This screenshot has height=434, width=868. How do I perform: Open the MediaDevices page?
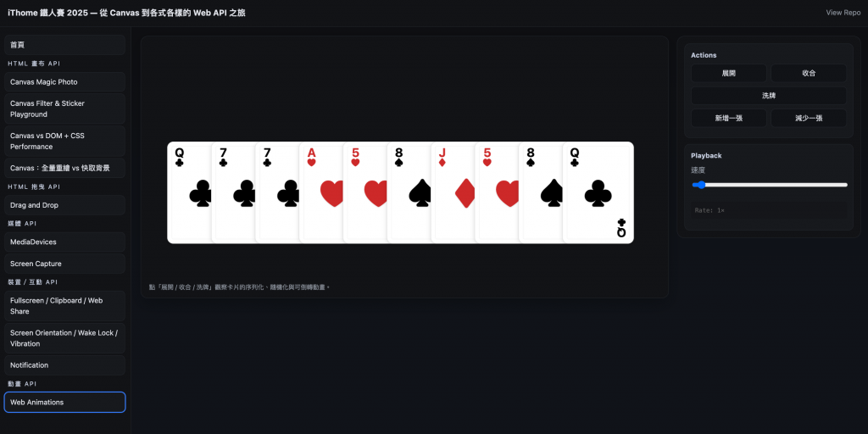tap(64, 242)
